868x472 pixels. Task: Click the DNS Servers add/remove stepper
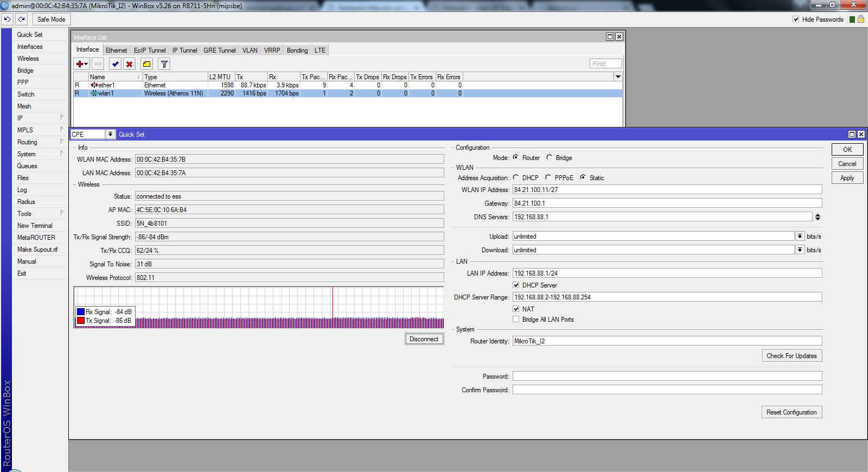818,217
